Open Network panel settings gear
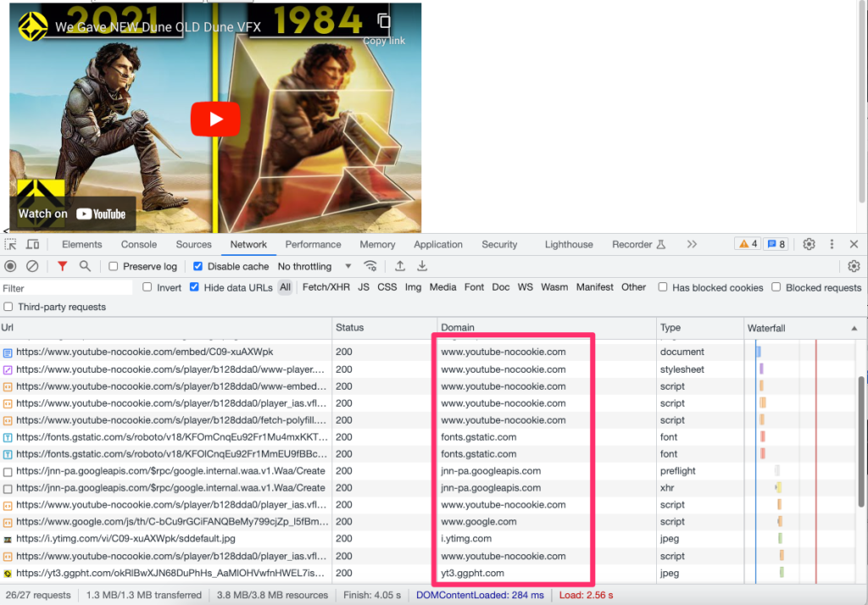868x605 pixels. coord(854,266)
